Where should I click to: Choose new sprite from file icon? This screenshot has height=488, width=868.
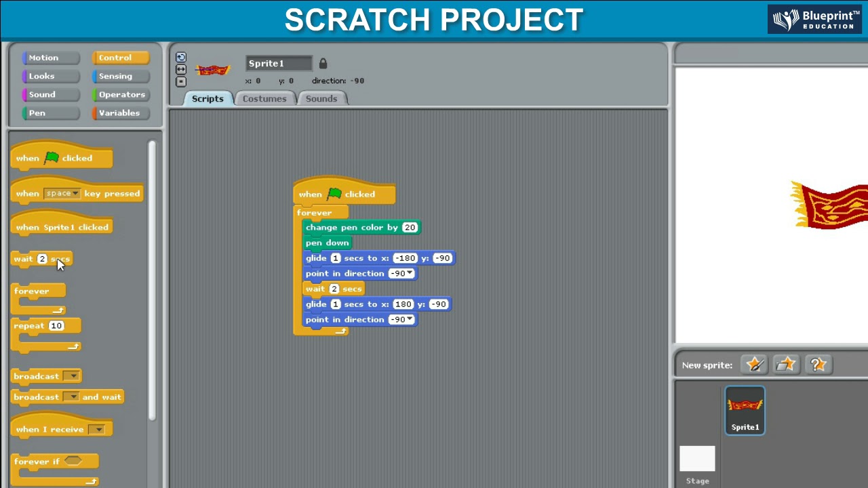786,365
